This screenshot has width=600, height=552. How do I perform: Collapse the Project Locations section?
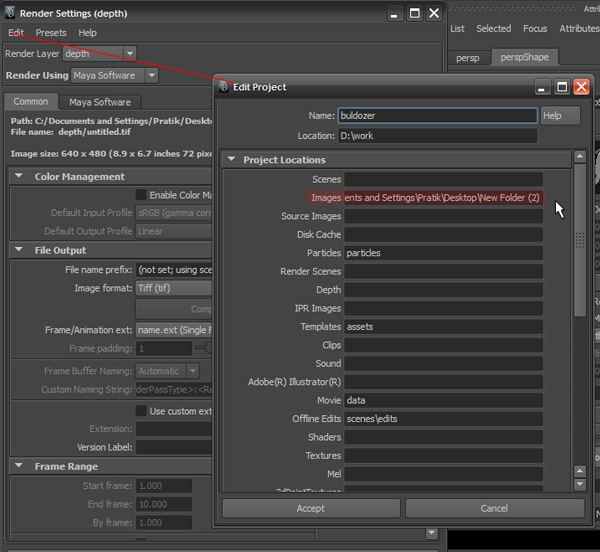(x=231, y=159)
